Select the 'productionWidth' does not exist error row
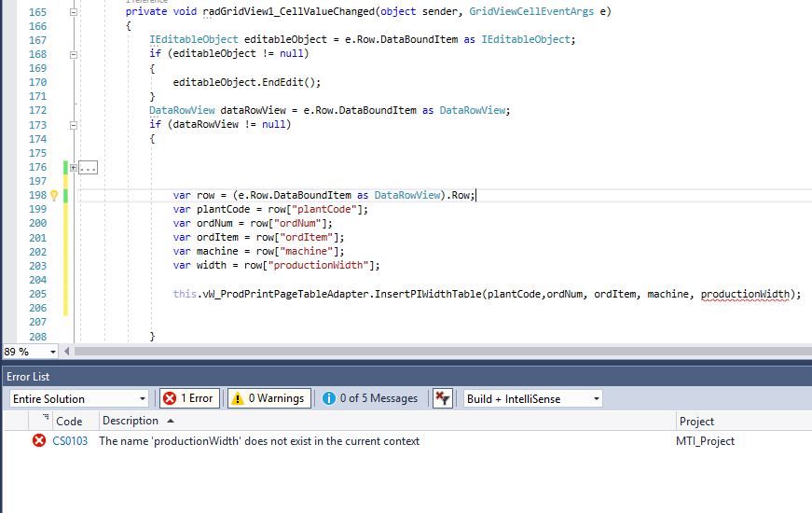812x513 pixels. (x=408, y=441)
